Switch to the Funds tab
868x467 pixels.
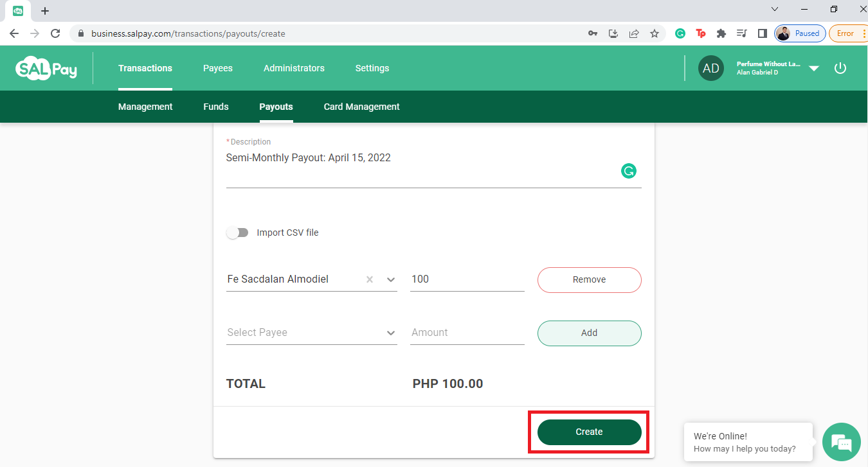click(x=216, y=107)
